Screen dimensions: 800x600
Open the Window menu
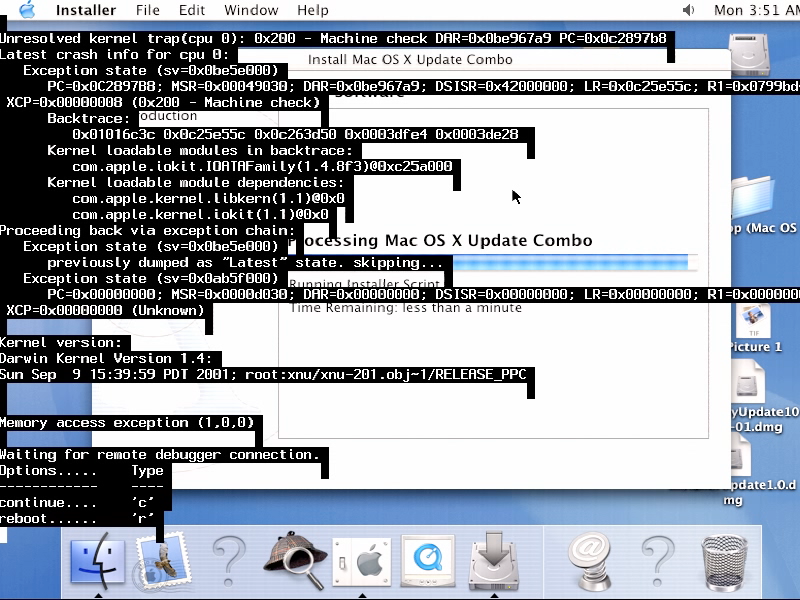(x=251, y=10)
